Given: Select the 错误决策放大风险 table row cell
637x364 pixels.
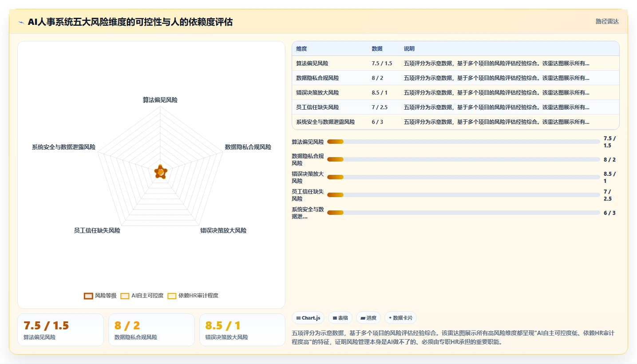Looking at the screenshot, I should click(x=318, y=93).
